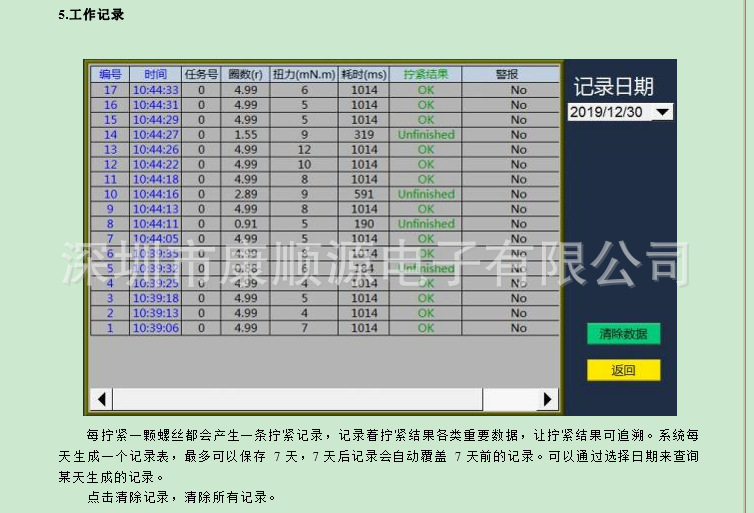This screenshot has width=754, height=513.
Task: Click time cell 10:44:16
Action: pos(155,194)
